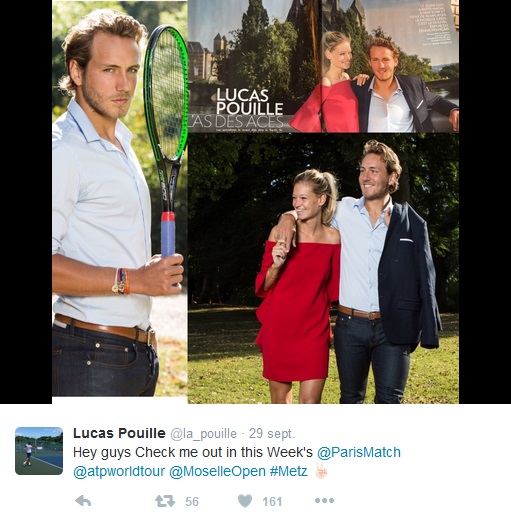Open the #Metz hashtag
The image size is (511, 530).
pos(289,471)
